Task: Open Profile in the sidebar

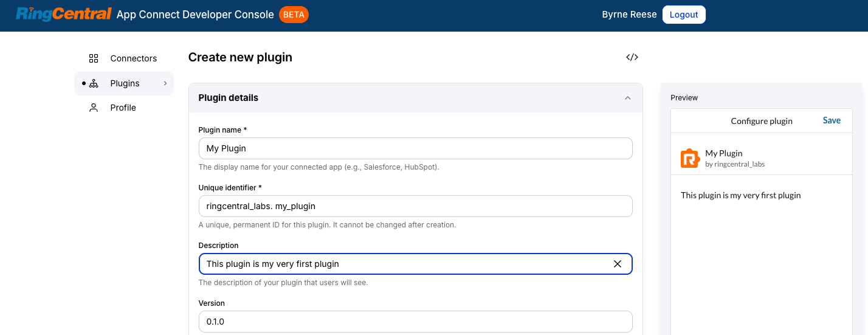Action: pyautogui.click(x=124, y=108)
